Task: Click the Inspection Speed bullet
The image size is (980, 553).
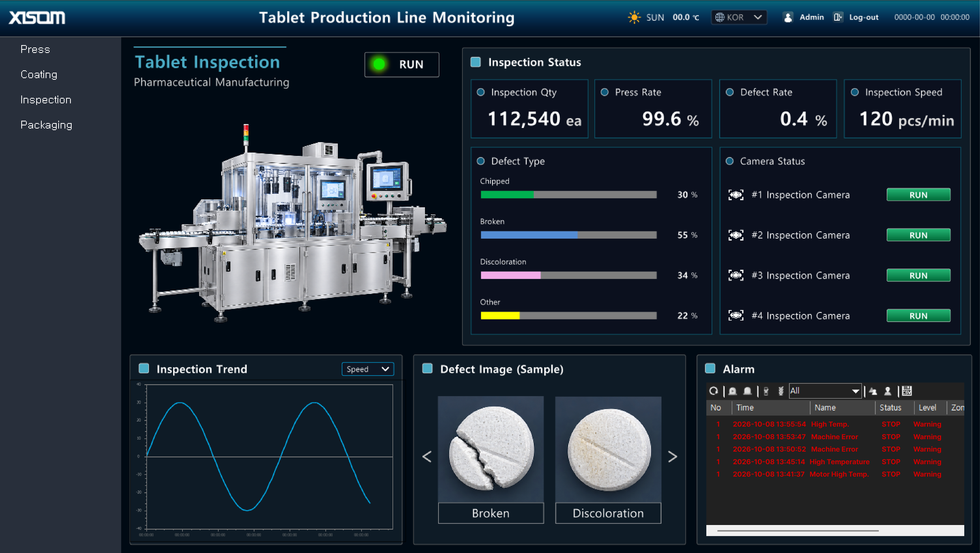Action: (855, 92)
